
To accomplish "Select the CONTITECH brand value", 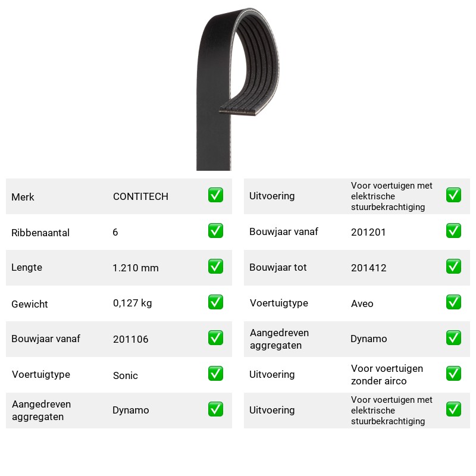I will (140, 196).
